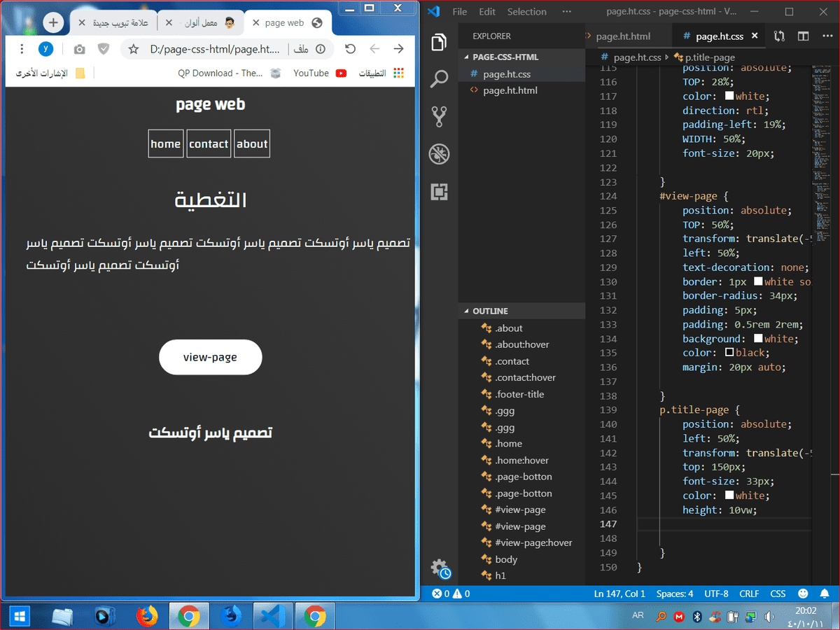Open the 'الإشارات الأخرى' bookmarks folder
840x630 pixels.
[50, 73]
